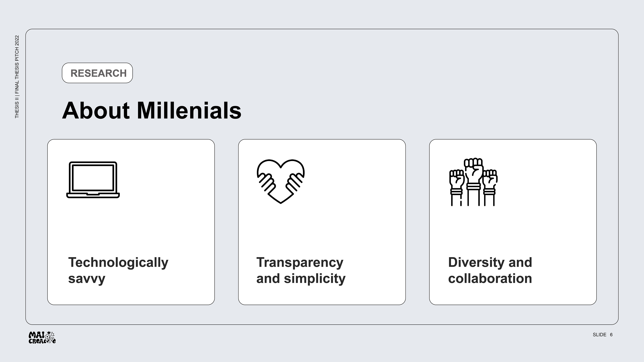The width and height of the screenshot is (644, 362).
Task: Select the RESEARCH label badge
Action: (x=97, y=73)
